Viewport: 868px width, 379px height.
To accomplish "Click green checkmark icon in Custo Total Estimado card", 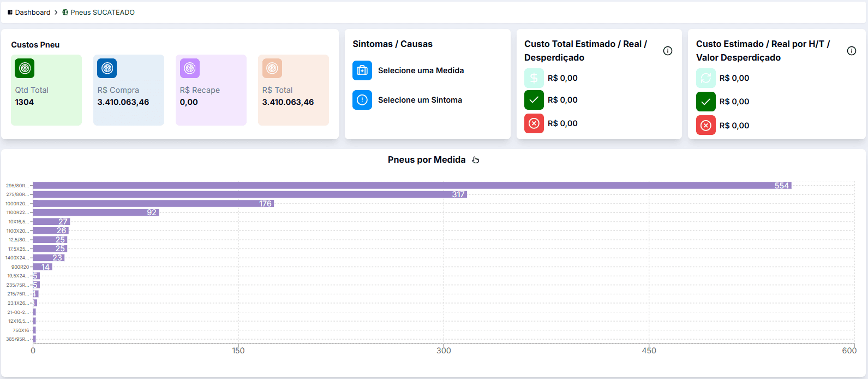I will [x=534, y=100].
